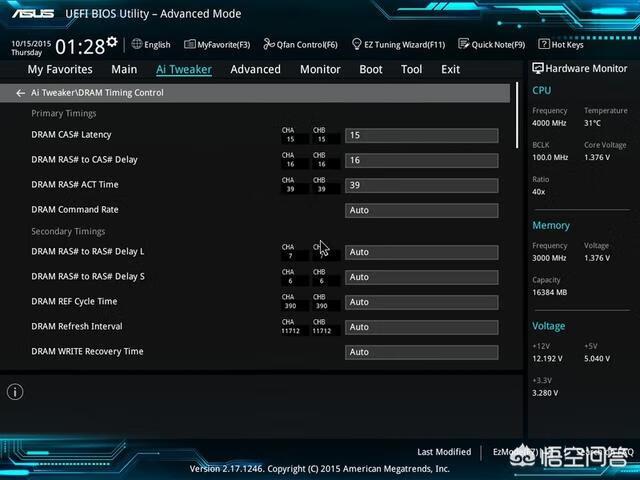Select the DRAM RAS# ACT Time field
The image size is (640, 480).
[421, 186]
